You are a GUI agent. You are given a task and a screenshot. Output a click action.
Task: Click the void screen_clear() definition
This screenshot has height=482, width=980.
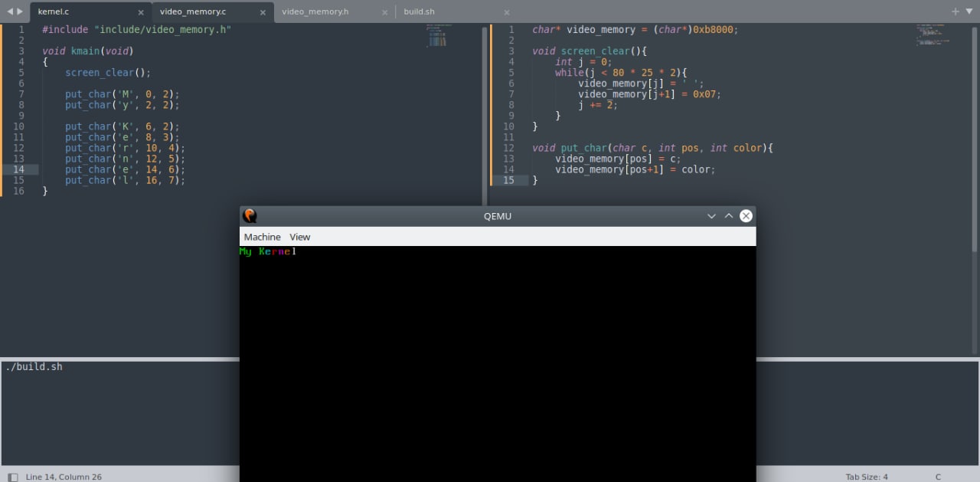(x=590, y=51)
